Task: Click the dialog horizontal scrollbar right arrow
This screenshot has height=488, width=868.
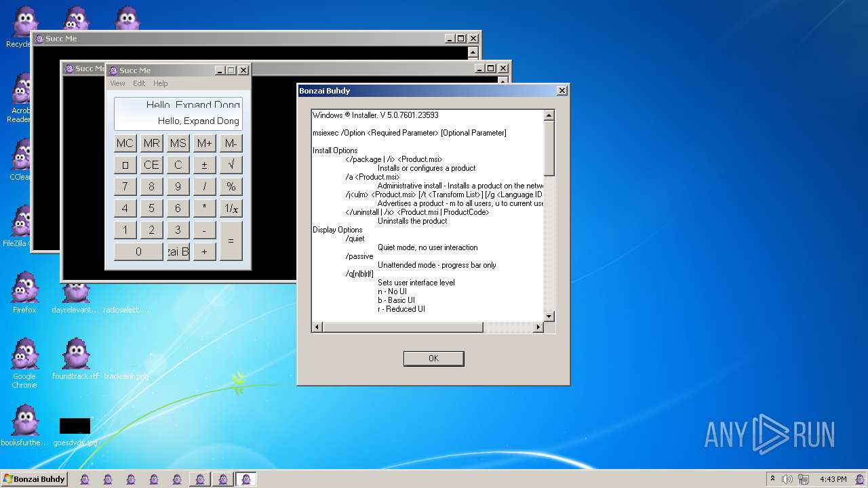Action: coord(538,327)
